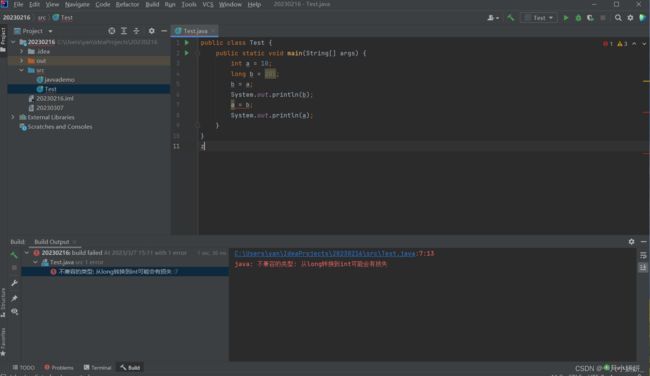
Task: Open Project panel options gear
Action: 151,31
